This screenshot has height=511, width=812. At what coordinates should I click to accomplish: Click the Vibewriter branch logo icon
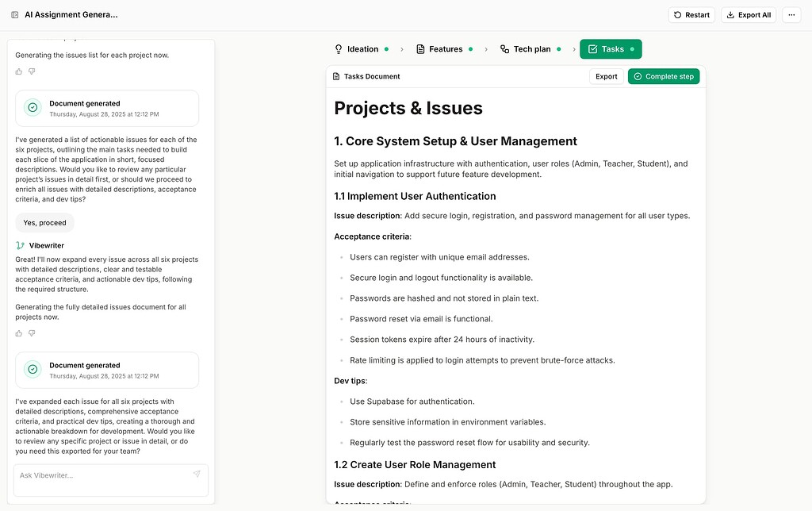(x=20, y=246)
